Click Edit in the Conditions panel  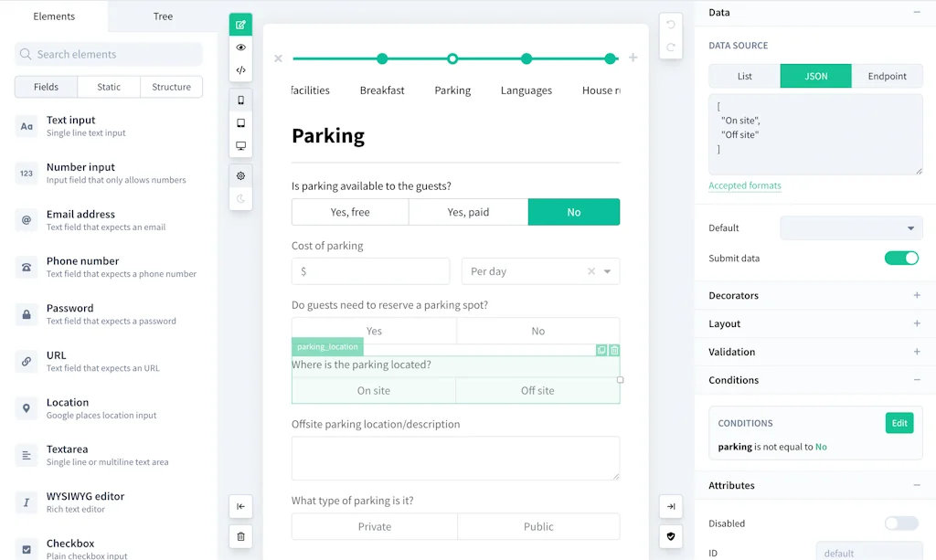pos(899,423)
